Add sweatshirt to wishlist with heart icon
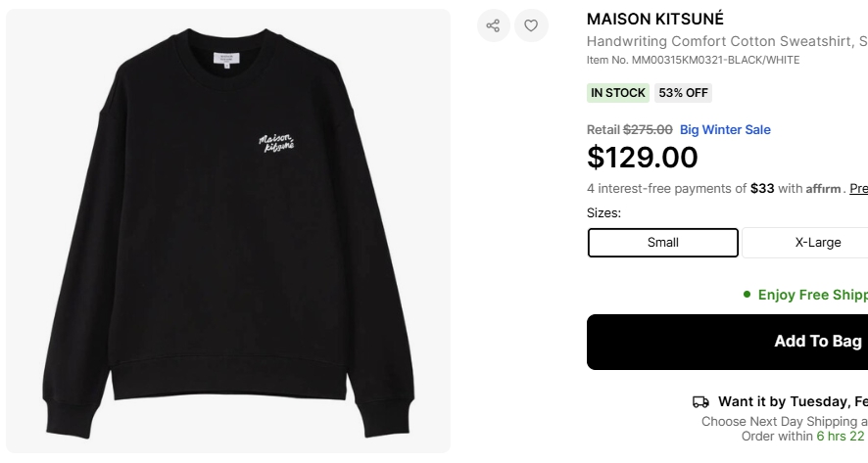 (531, 25)
